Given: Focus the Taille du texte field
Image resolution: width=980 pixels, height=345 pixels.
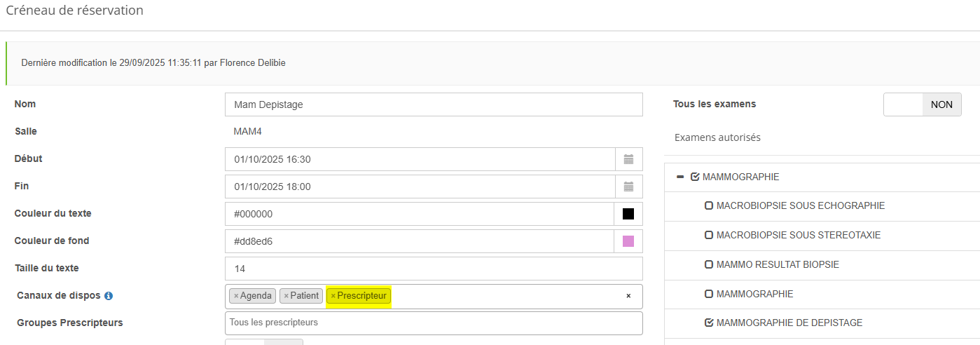Looking at the screenshot, I should click(434, 269).
